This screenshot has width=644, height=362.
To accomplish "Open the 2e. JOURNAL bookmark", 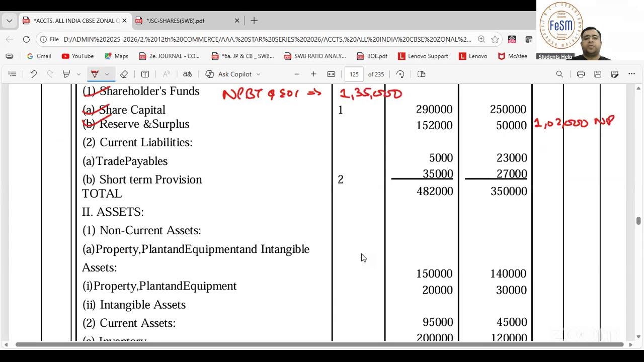I will click(x=169, y=56).
